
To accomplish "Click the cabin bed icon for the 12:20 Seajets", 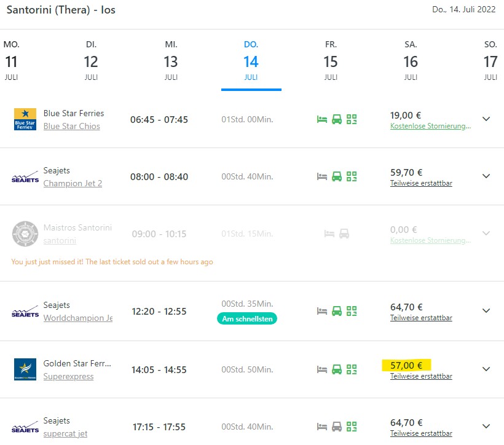I will point(321,311).
